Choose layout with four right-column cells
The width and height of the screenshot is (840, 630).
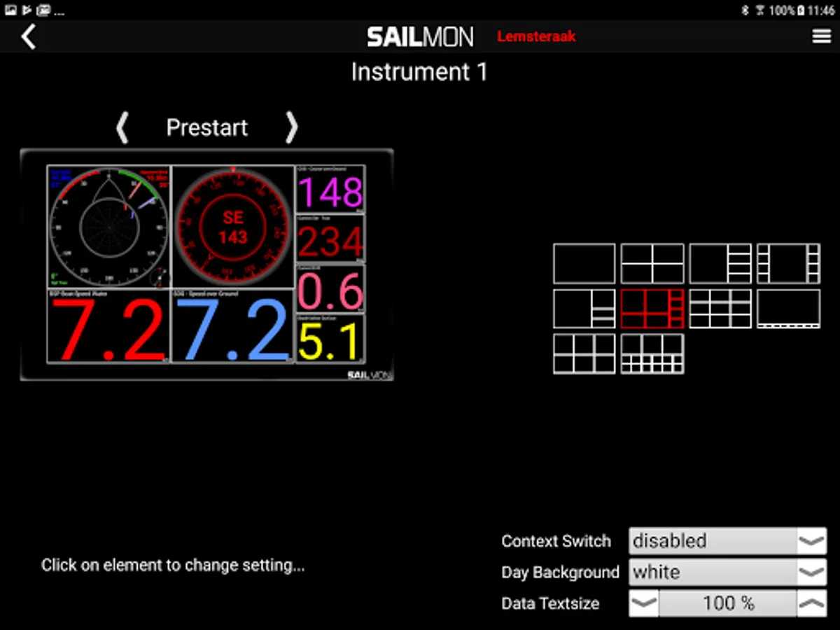pyautogui.click(x=720, y=263)
